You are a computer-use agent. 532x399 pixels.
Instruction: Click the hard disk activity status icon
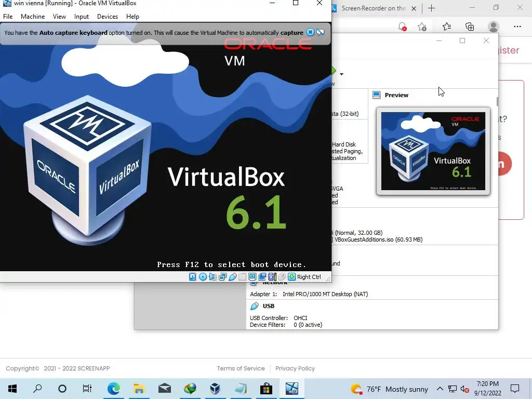(192, 277)
